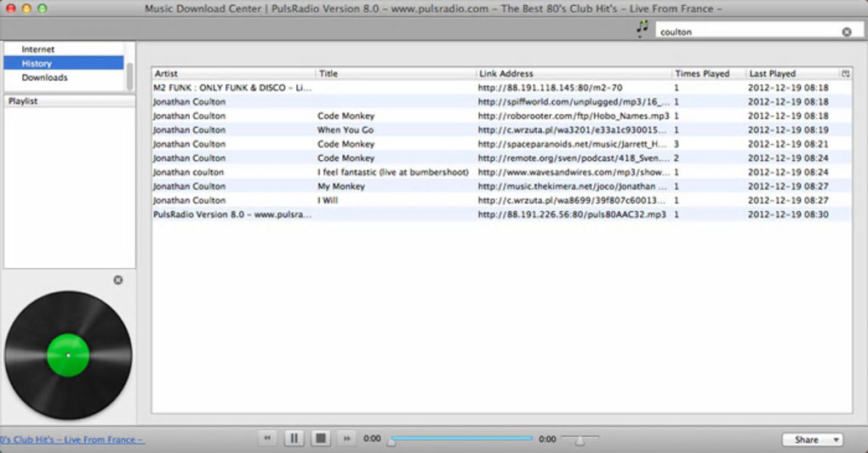Select the 'My Monkey' title
Image resolution: width=868 pixels, height=453 pixels.
coord(341,186)
